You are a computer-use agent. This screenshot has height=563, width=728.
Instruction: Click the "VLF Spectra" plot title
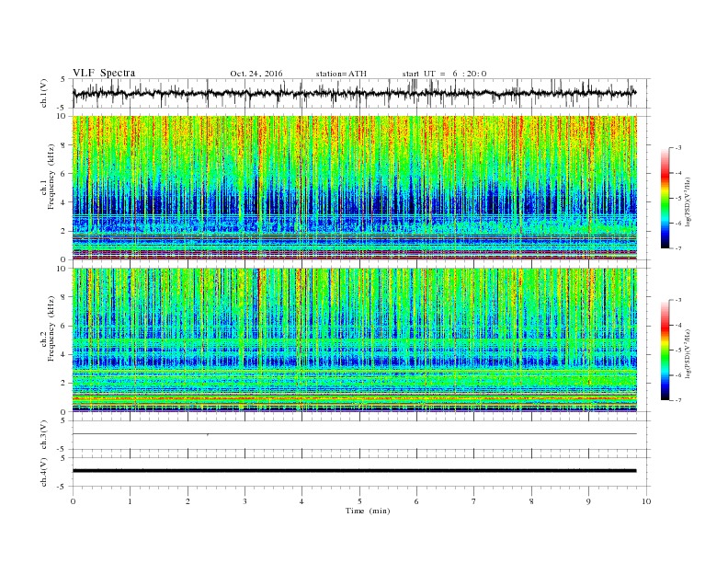[104, 73]
